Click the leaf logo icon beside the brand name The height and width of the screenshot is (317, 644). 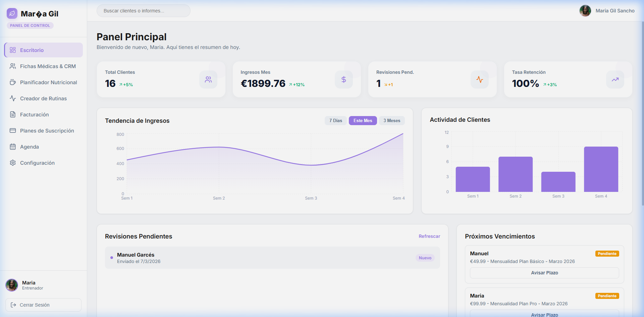pos(12,13)
